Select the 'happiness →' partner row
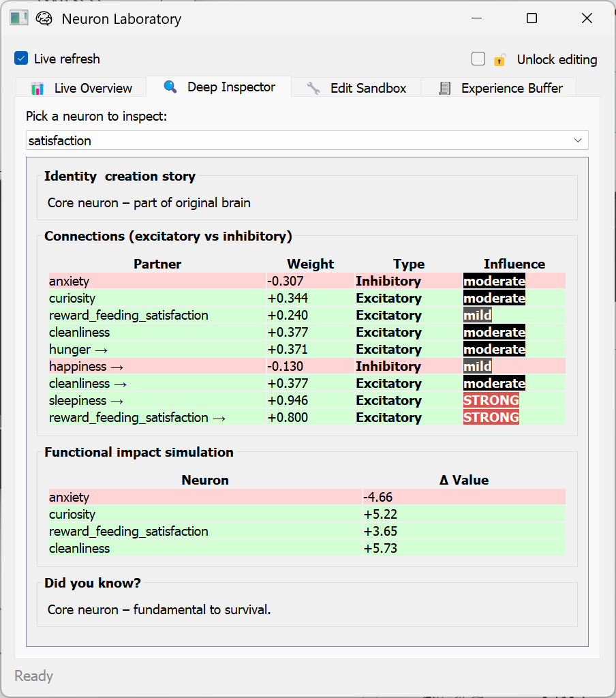This screenshot has width=616, height=698. (x=307, y=366)
